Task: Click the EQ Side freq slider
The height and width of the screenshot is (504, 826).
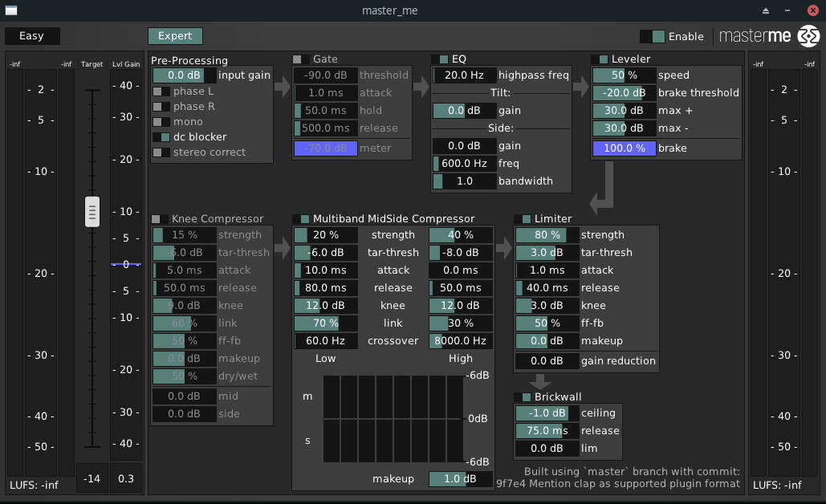Action: point(465,163)
